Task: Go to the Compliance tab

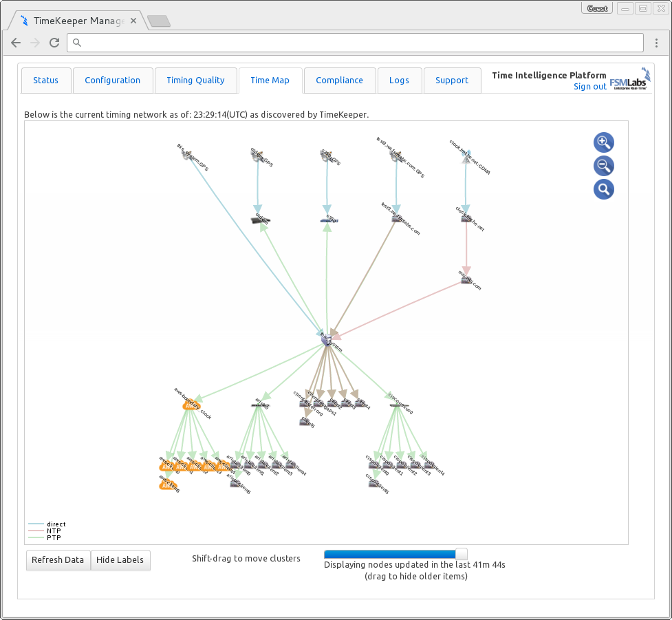Action: [339, 81]
